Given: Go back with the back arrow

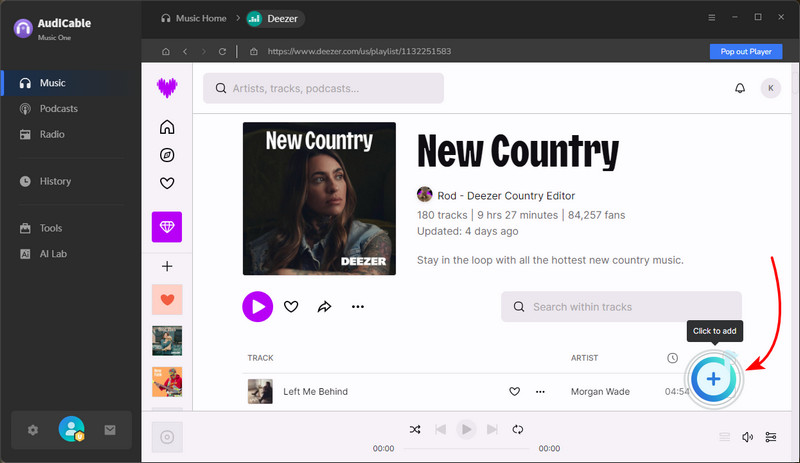Looking at the screenshot, I should (x=185, y=52).
